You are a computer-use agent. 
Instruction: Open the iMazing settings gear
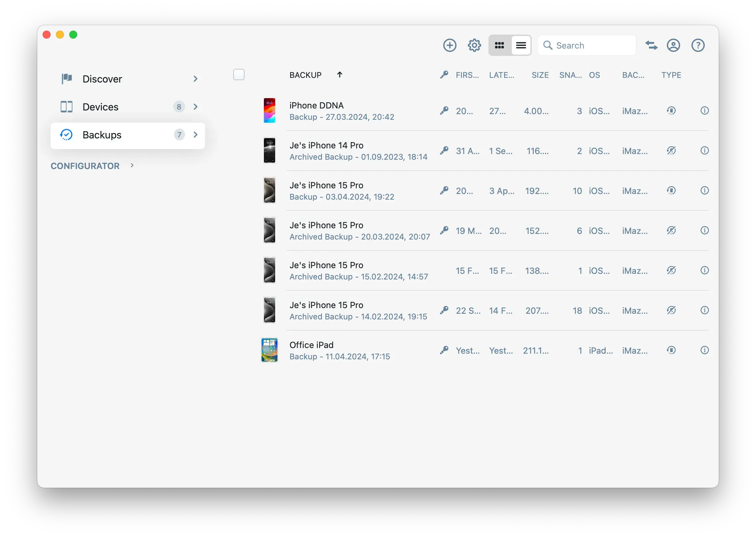pos(474,45)
